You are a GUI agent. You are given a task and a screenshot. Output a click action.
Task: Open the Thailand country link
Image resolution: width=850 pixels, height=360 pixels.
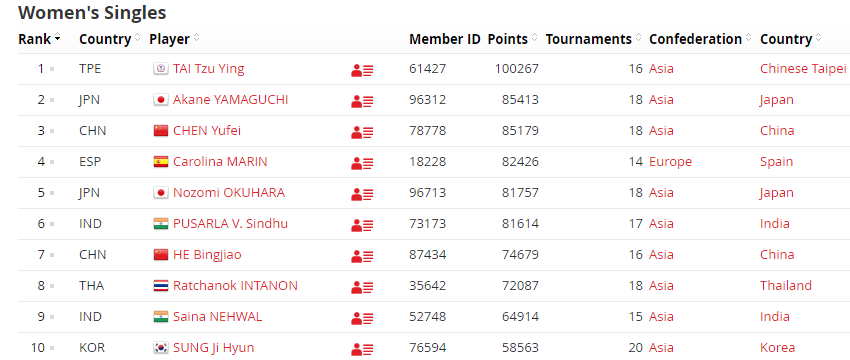pyautogui.click(x=785, y=285)
